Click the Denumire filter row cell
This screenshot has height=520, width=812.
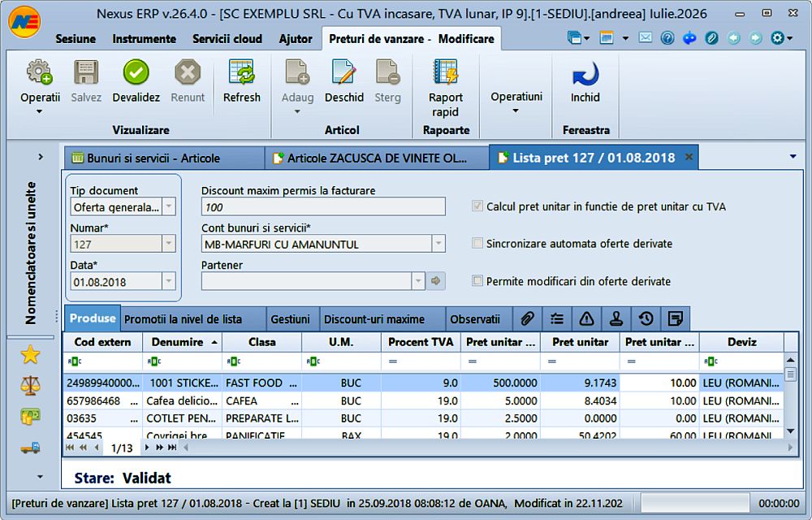click(x=182, y=361)
